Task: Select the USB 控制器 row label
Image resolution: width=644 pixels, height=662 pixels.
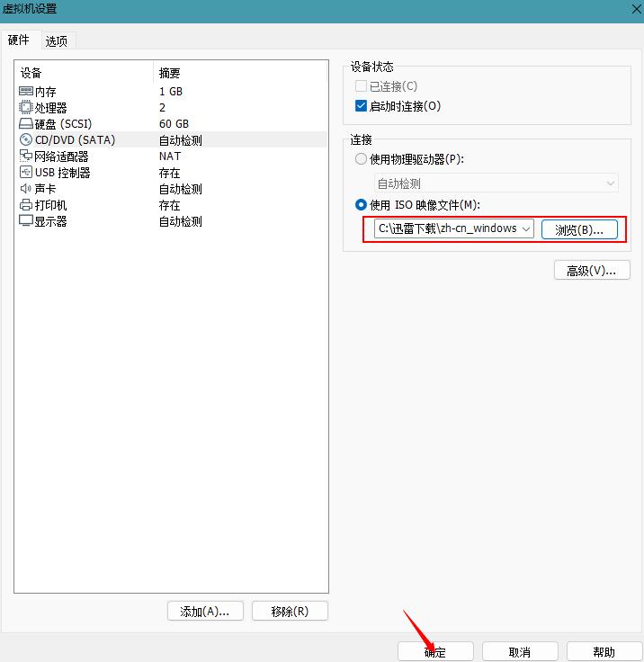Action: [x=62, y=173]
